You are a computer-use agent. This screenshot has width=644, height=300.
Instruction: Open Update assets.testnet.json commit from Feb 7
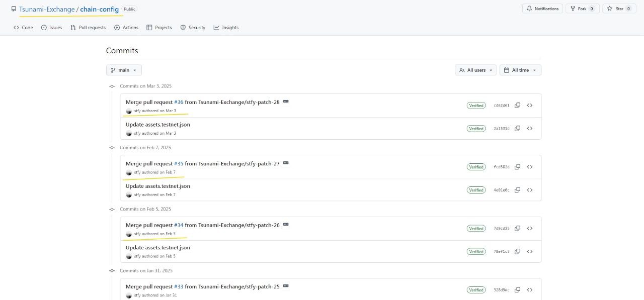tap(158, 186)
